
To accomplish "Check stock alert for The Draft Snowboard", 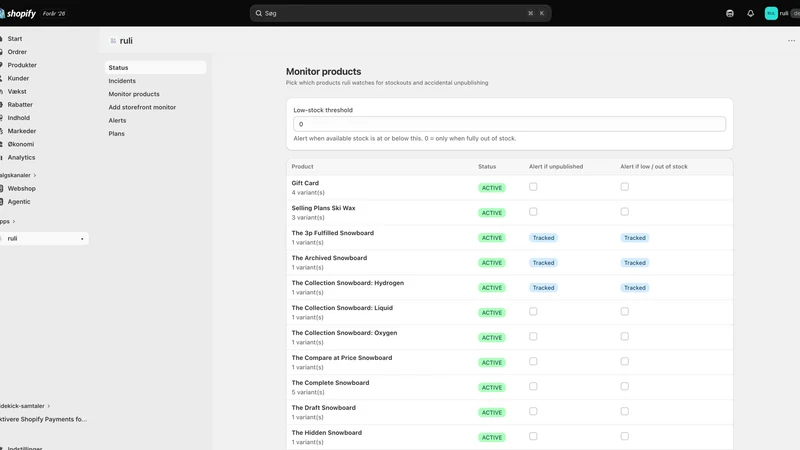I will 624,411.
